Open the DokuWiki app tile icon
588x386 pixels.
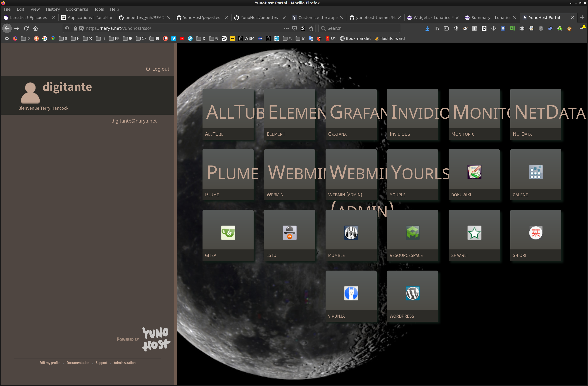coord(474,172)
